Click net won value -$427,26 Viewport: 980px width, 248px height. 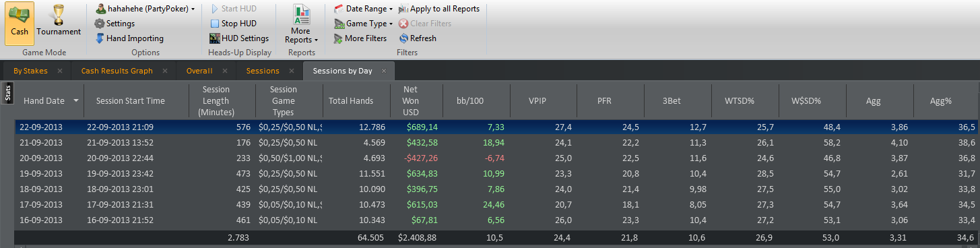422,158
